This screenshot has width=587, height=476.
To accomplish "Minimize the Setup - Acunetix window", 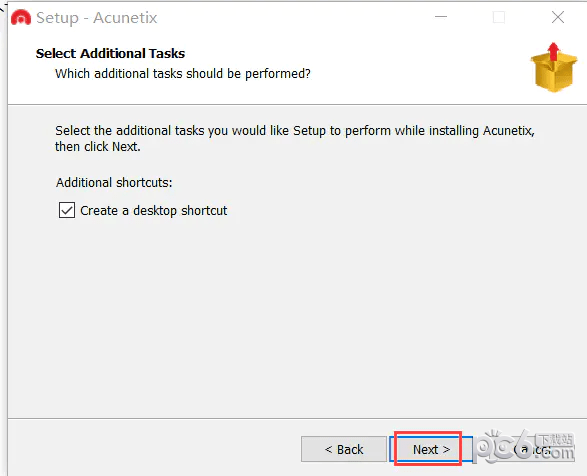I will point(441,17).
